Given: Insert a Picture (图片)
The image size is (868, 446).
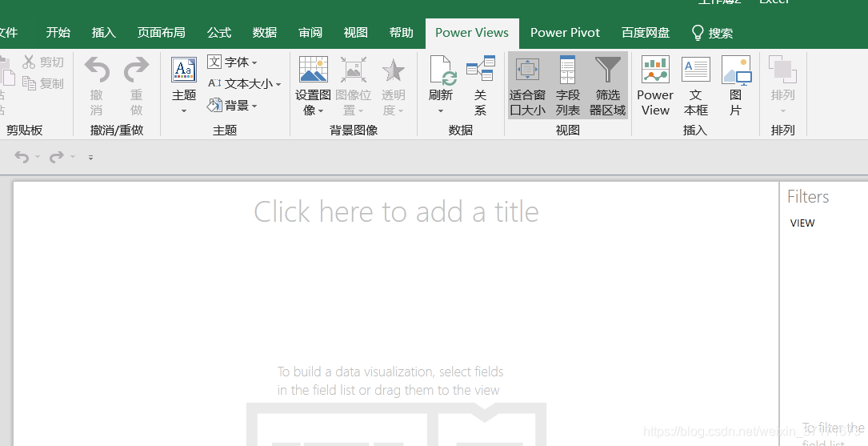Looking at the screenshot, I should click(736, 86).
